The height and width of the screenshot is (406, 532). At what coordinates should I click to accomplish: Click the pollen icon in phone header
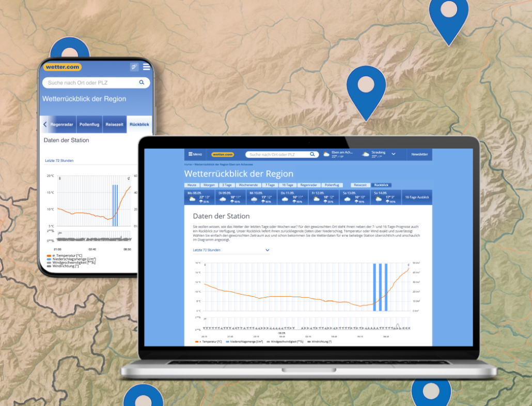point(134,67)
